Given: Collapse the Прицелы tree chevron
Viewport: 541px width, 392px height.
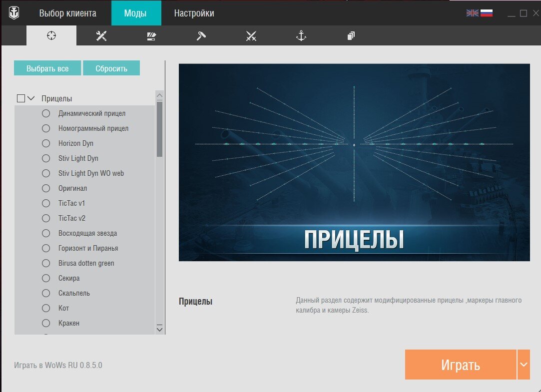Looking at the screenshot, I should click(31, 98).
